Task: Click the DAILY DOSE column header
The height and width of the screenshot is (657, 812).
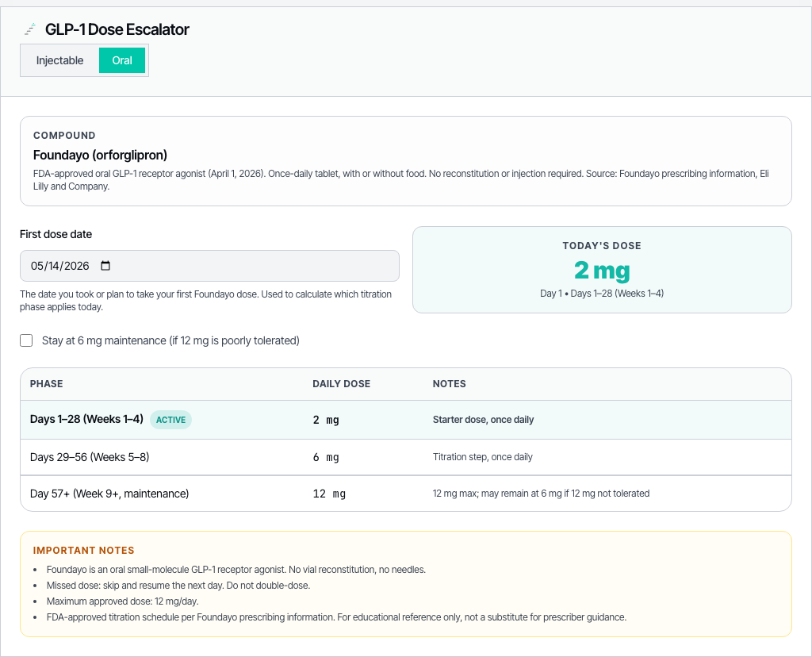Action: point(341,384)
